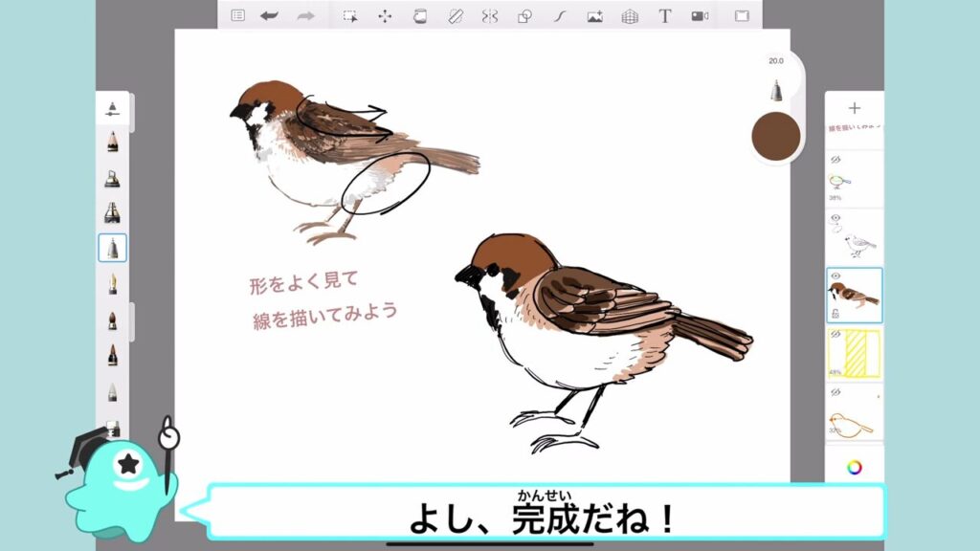The height and width of the screenshot is (551, 980).
Task: Open the Perspective grid tool
Action: (629, 15)
